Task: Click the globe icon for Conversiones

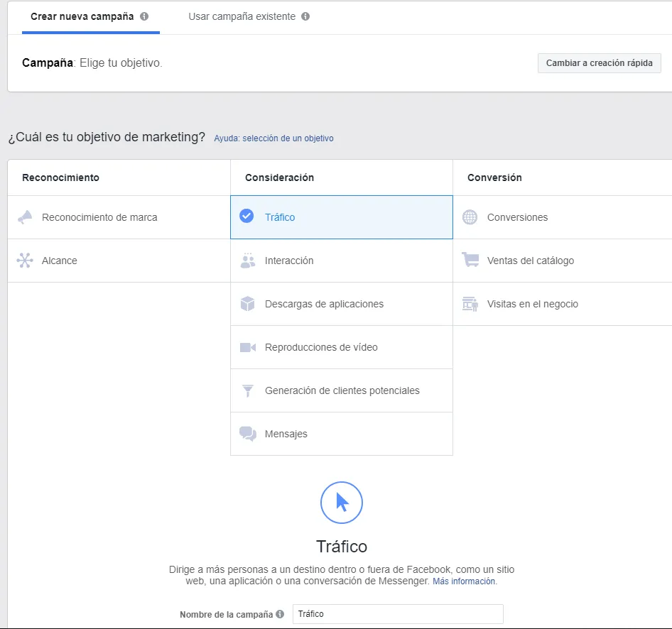Action: coord(470,217)
